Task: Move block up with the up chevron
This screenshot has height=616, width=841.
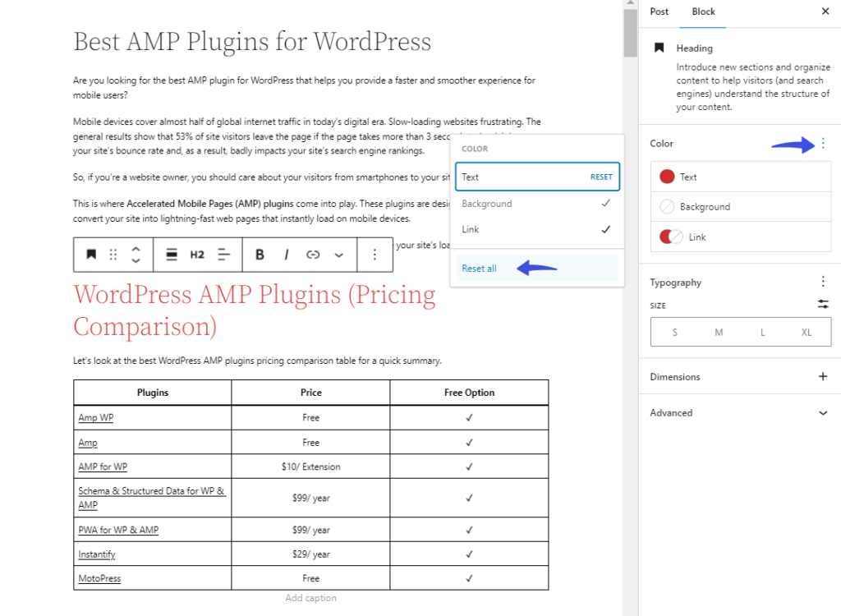Action: [x=136, y=250]
